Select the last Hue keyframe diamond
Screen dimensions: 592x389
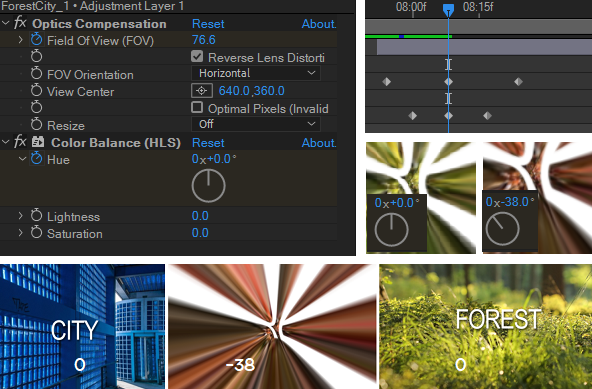487,116
